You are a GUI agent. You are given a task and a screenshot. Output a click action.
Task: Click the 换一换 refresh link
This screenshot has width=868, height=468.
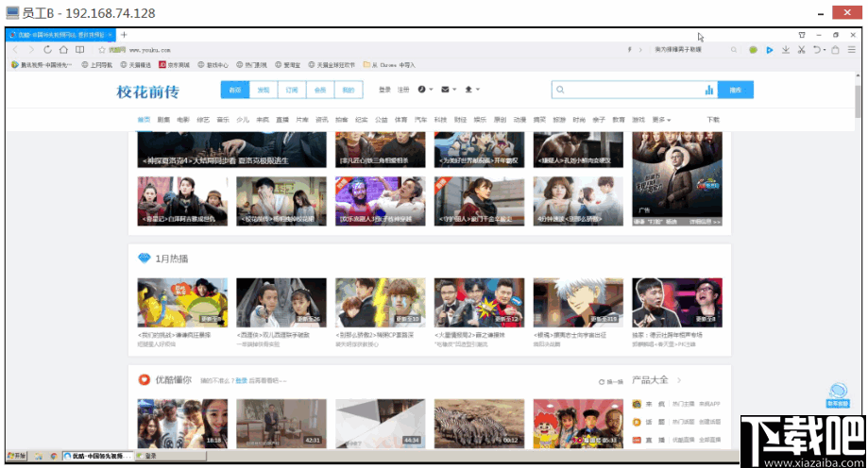611,382
